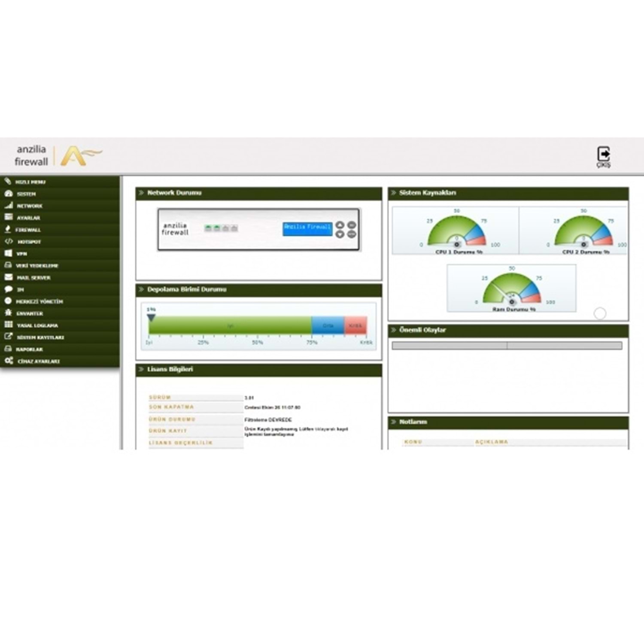The width and height of the screenshot is (644, 644).
Task: Click the Ram Durumu gauge
Action: 511,288
